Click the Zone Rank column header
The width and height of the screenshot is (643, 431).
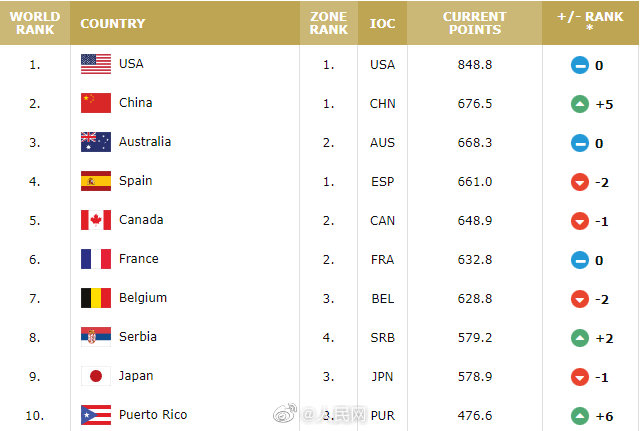pos(328,23)
